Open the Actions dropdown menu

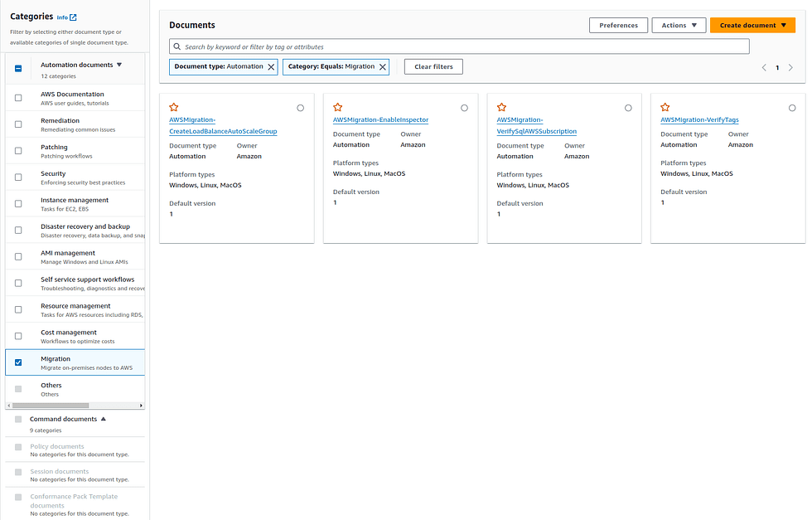(x=679, y=25)
